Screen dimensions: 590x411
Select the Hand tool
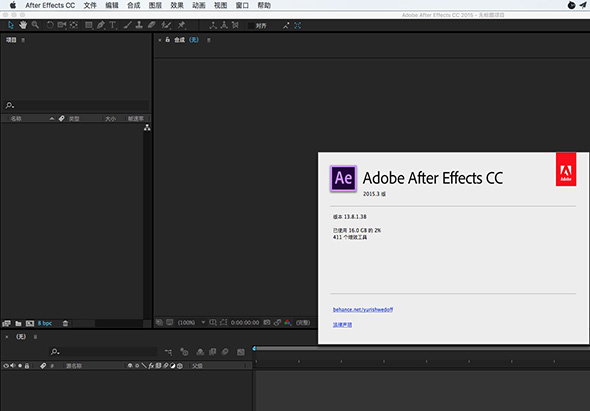click(x=23, y=25)
